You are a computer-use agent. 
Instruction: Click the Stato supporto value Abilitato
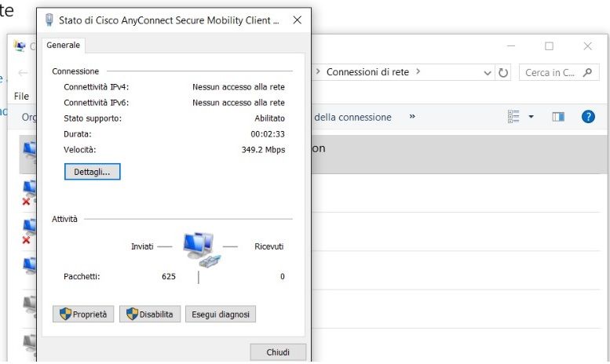(269, 118)
